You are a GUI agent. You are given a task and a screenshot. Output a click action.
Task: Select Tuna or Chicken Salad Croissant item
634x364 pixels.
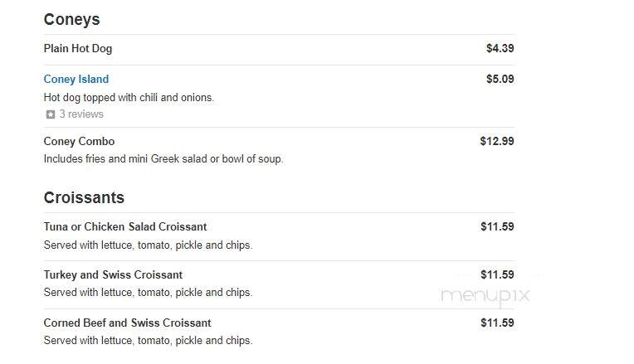(125, 226)
